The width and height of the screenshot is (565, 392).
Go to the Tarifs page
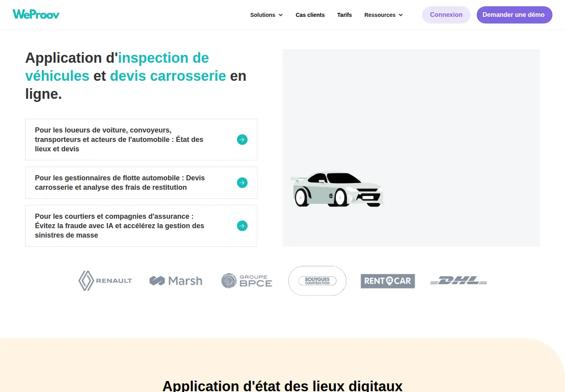(x=344, y=15)
